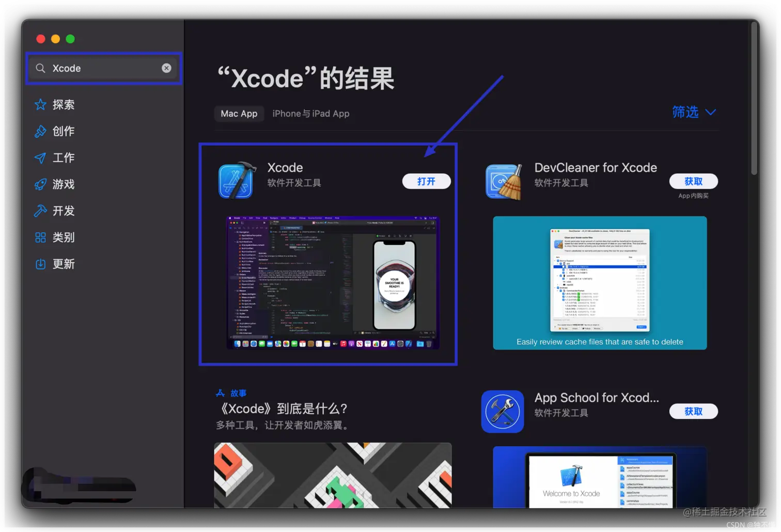This screenshot has width=781, height=532.
Task: View the Xcode screenshot preview
Action: point(333,283)
